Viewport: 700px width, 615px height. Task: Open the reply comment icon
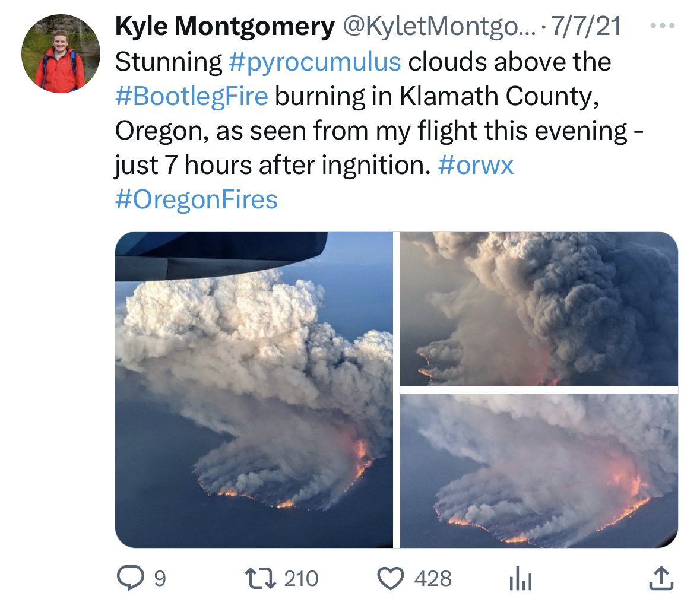coord(131,578)
